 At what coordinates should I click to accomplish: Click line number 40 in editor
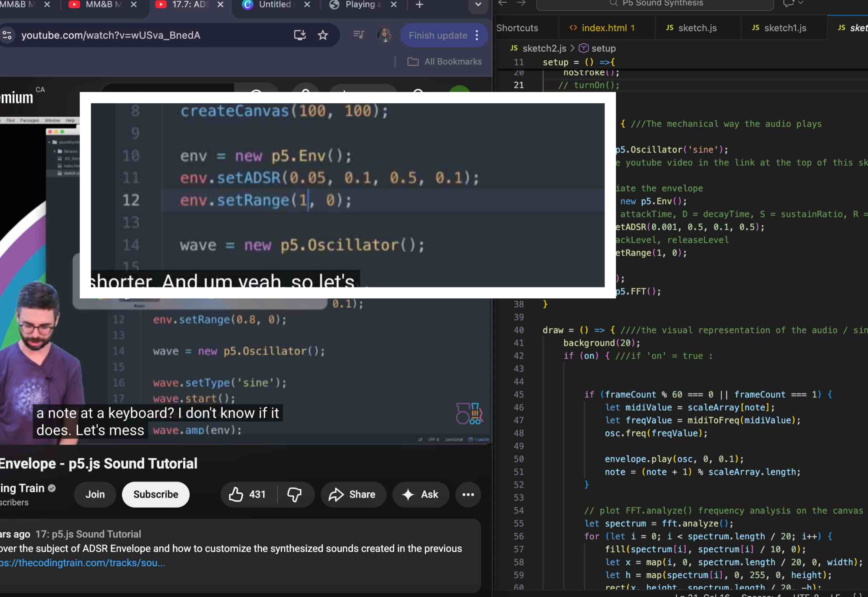click(x=519, y=330)
